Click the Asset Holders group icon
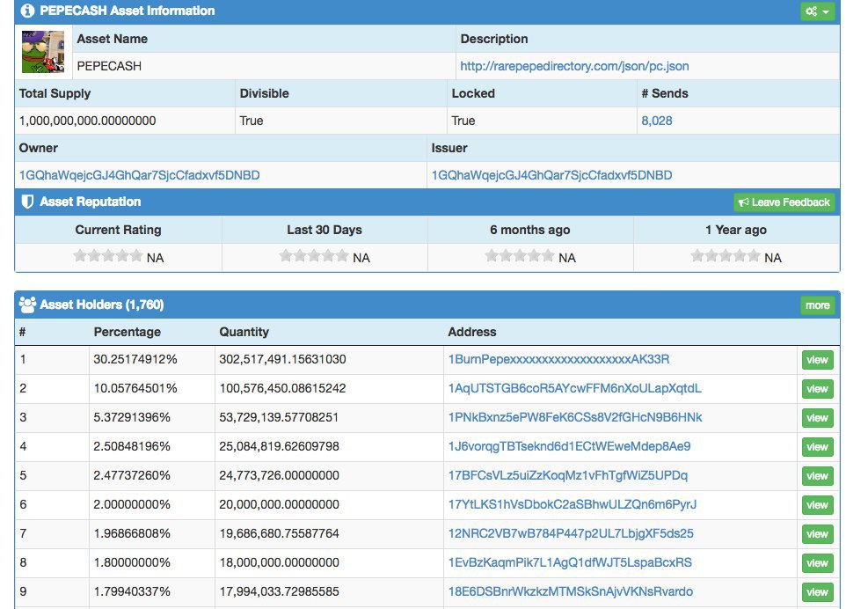 [x=27, y=304]
